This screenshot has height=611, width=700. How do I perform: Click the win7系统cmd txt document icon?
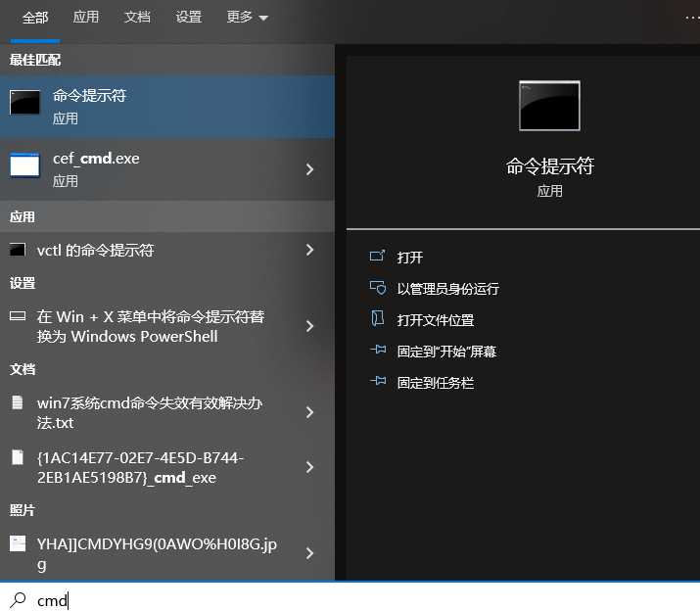18,402
